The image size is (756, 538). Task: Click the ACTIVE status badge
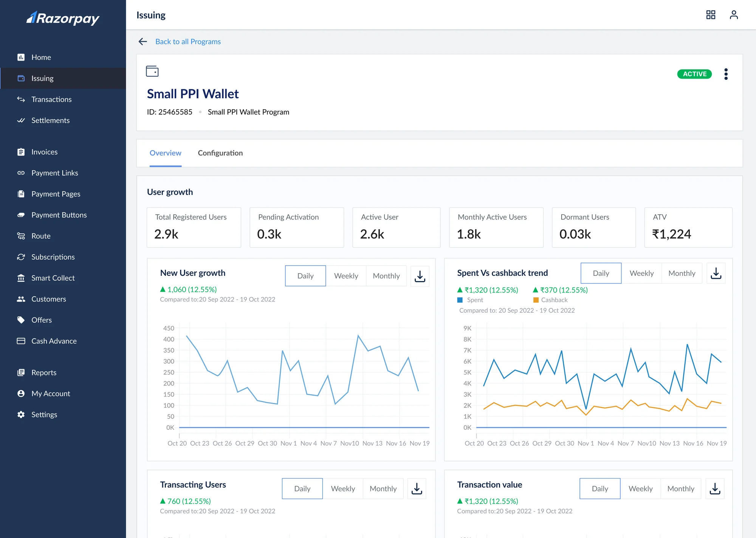(694, 74)
